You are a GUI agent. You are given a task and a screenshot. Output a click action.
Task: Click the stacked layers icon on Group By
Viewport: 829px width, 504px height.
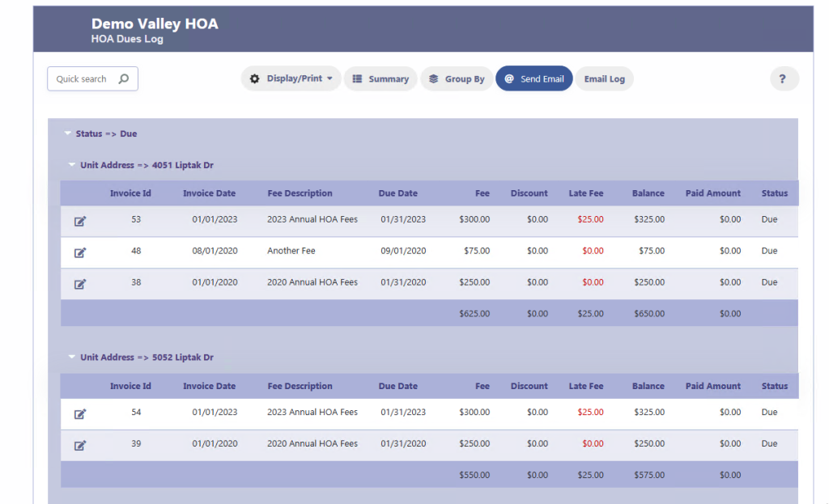pyautogui.click(x=432, y=78)
